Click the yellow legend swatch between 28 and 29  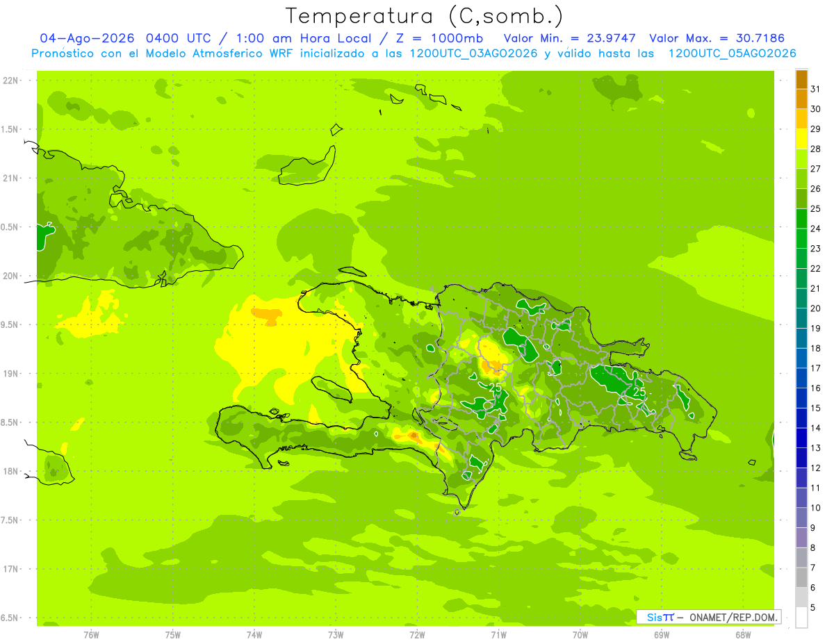(x=801, y=139)
